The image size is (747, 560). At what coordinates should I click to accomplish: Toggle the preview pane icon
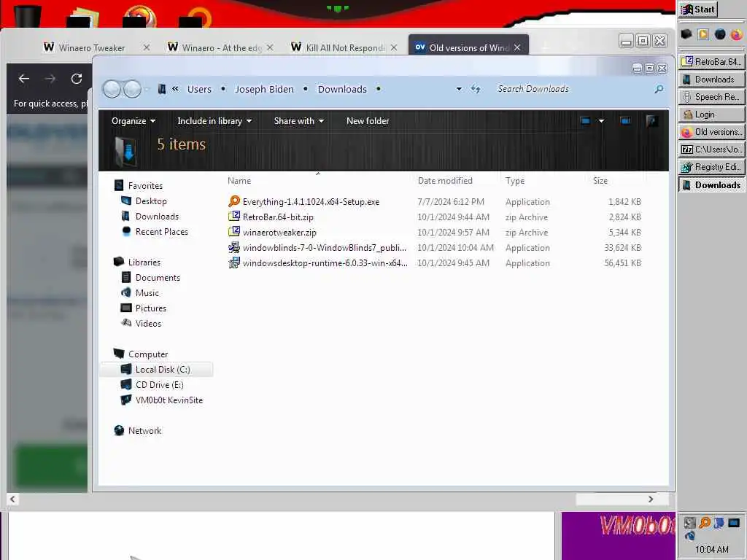click(x=626, y=121)
